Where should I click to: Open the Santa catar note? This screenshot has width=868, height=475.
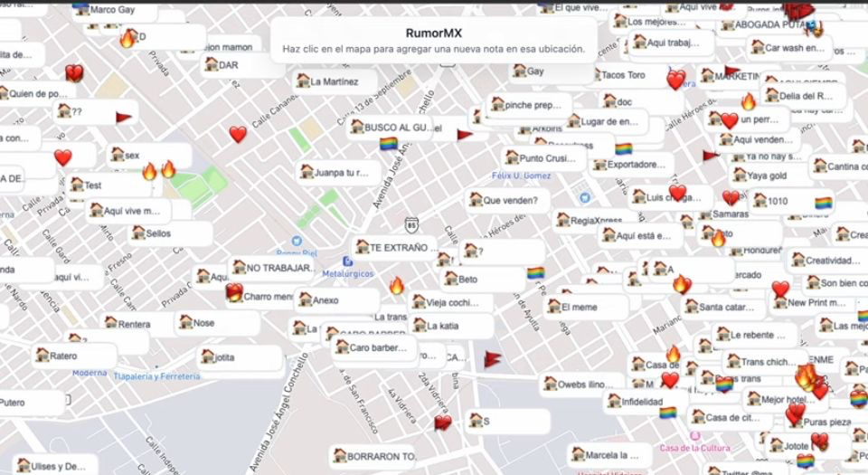723,306
